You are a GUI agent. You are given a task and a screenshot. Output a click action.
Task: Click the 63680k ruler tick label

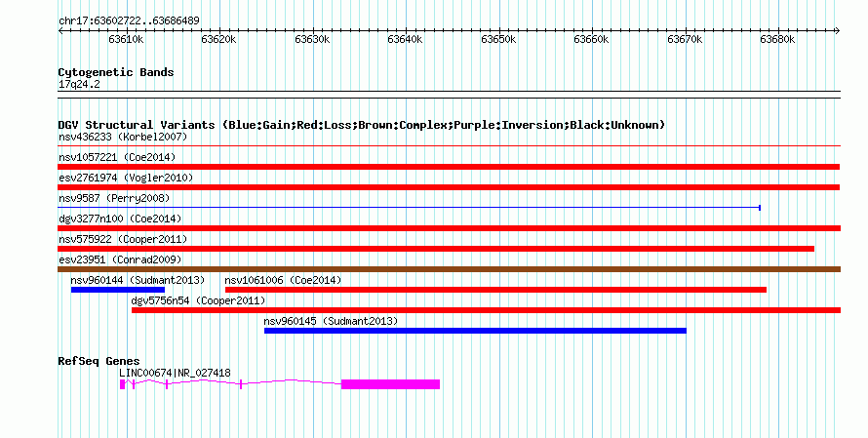(777, 39)
